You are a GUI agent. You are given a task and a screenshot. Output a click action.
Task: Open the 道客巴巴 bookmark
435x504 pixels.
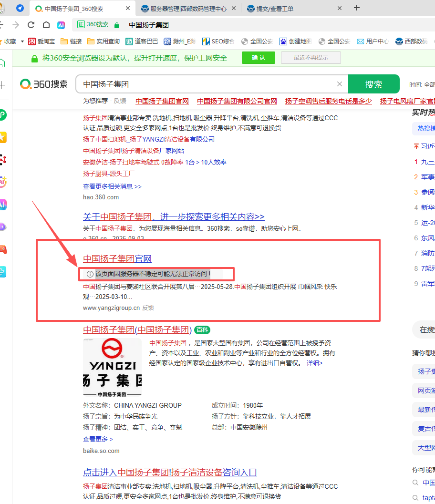pos(142,41)
